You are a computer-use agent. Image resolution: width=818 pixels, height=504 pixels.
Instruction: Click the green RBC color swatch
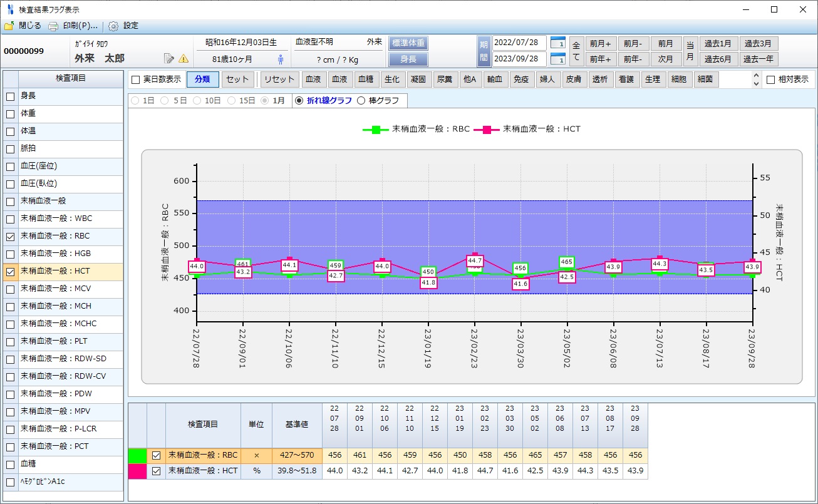click(137, 455)
